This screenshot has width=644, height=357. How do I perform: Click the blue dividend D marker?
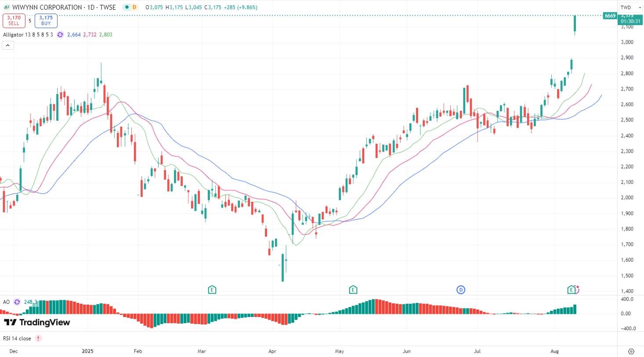461,289
